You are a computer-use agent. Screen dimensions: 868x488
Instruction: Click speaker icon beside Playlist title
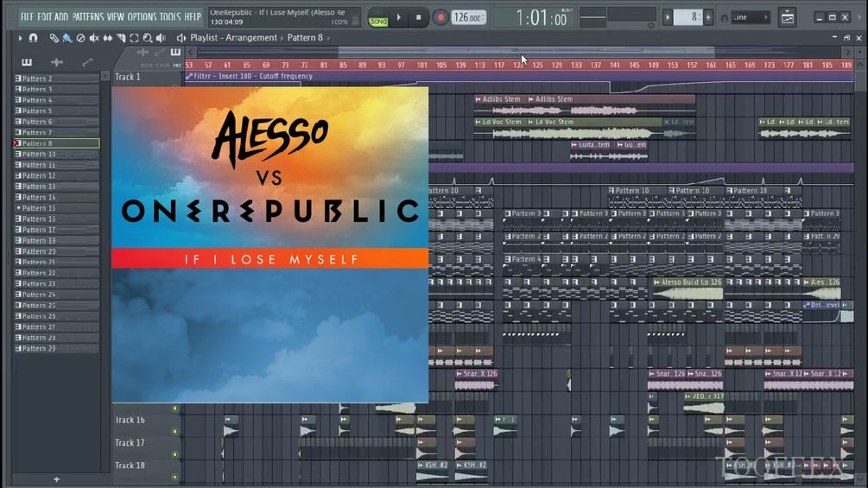click(181, 38)
